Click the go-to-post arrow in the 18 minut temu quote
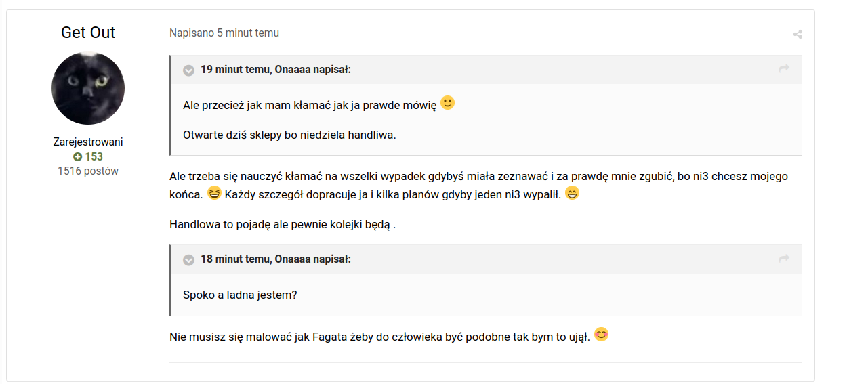Image resolution: width=868 pixels, height=384 pixels. (x=784, y=259)
